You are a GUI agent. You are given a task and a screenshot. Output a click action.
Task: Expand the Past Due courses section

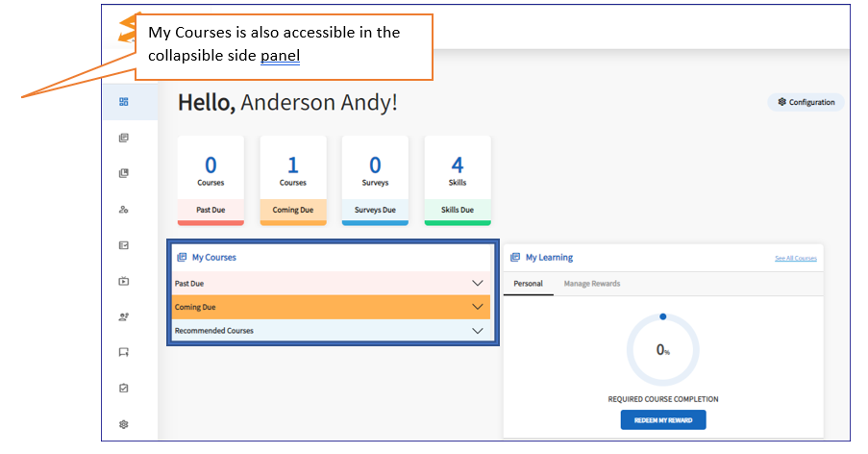[x=477, y=284]
